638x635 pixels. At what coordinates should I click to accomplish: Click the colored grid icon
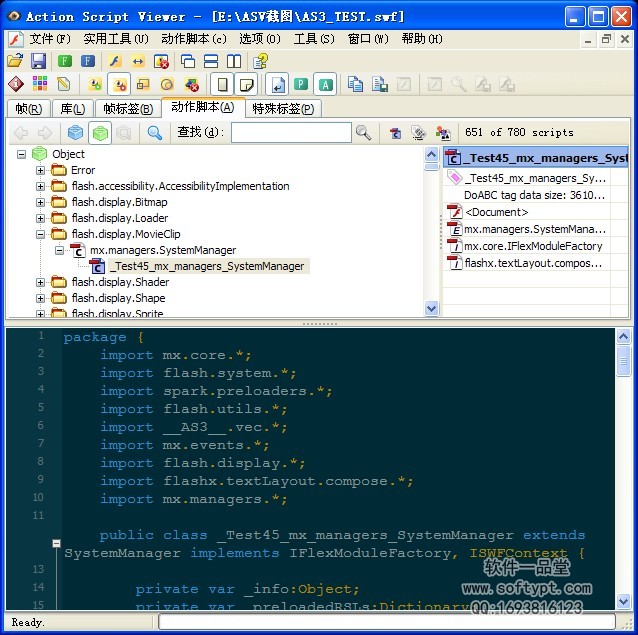click(40, 84)
